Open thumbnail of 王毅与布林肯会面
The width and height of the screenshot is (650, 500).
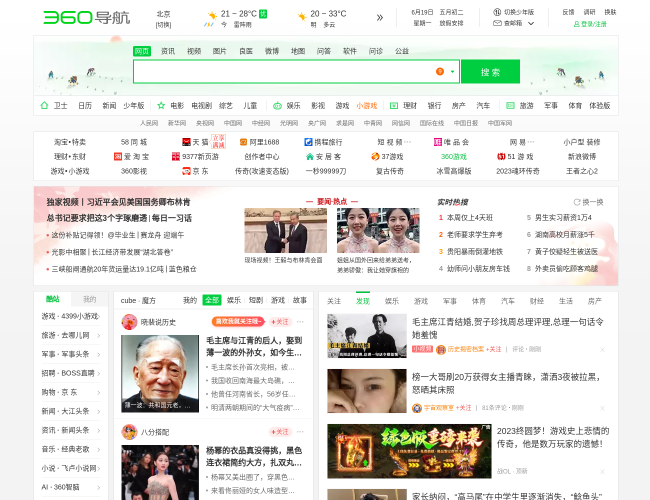pyautogui.click(x=286, y=231)
